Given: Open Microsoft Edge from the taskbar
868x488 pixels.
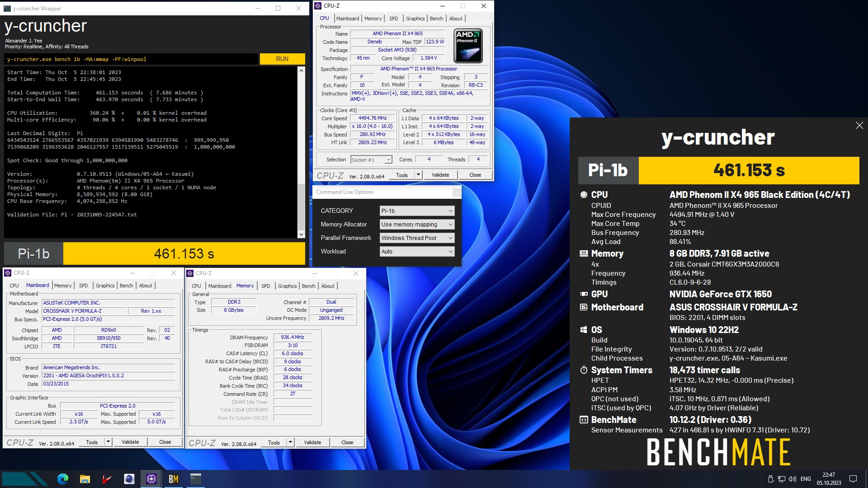Looking at the screenshot, I should pos(63,479).
